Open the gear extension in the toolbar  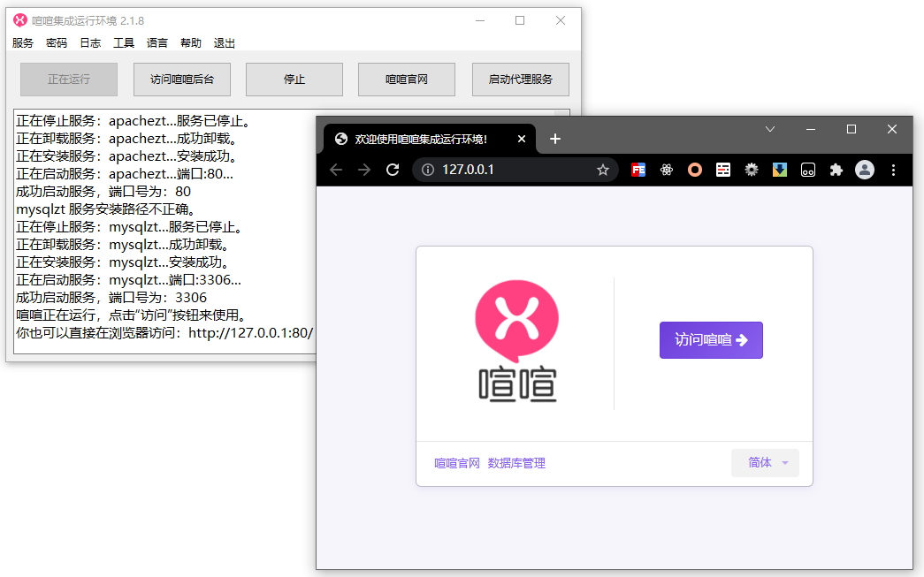pos(752,170)
